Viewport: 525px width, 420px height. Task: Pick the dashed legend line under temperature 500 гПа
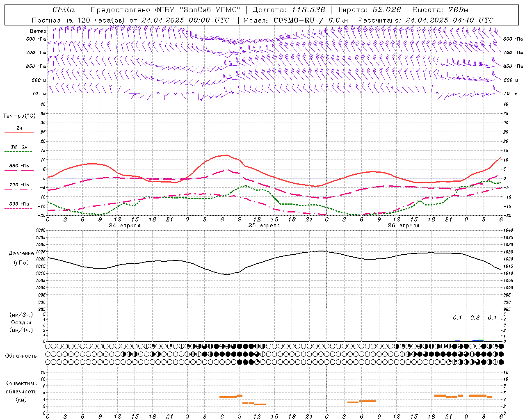18,209
